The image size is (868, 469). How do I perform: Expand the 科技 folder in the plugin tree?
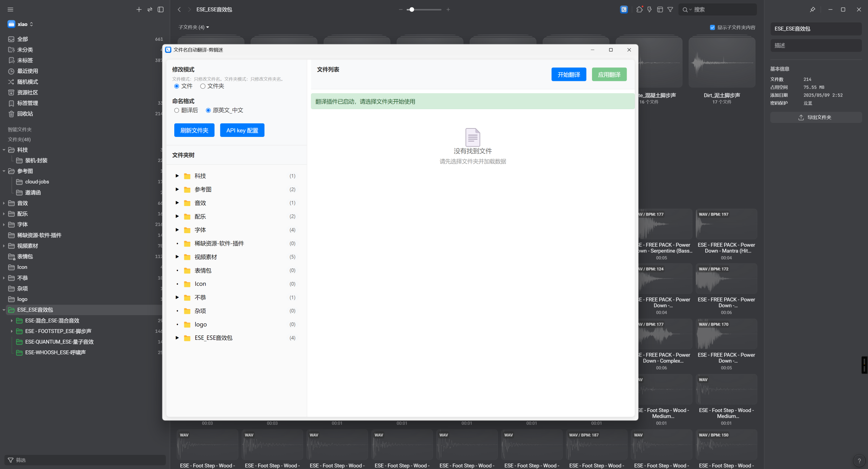177,176
